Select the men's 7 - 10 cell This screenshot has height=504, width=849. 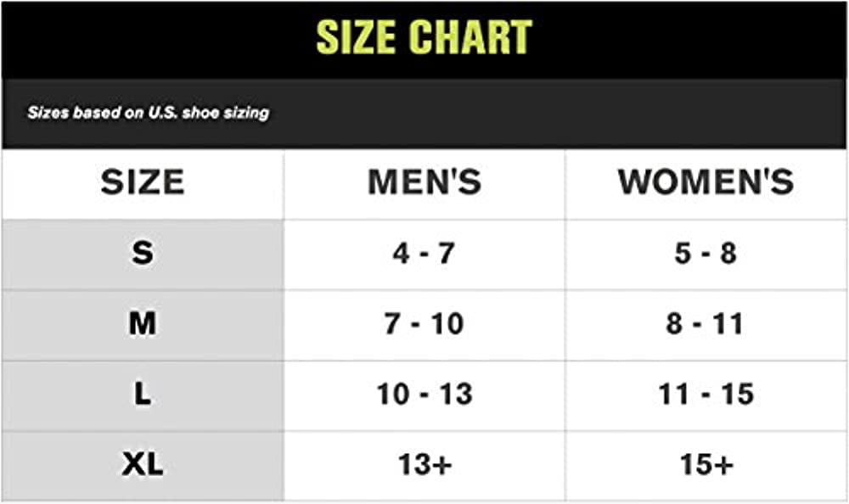click(424, 323)
